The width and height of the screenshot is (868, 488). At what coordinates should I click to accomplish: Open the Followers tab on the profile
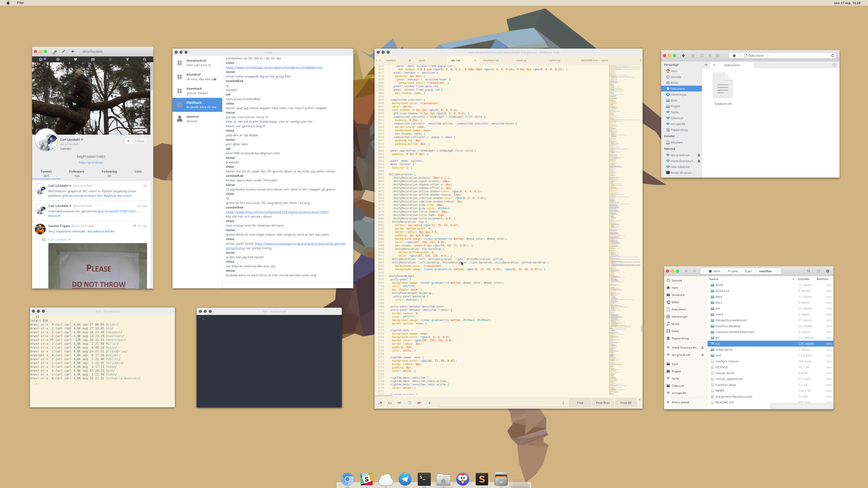tap(76, 174)
